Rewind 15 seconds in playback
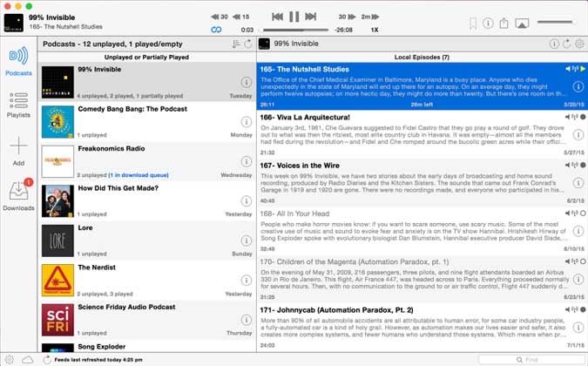This screenshot has width=588, height=366. tap(240, 17)
